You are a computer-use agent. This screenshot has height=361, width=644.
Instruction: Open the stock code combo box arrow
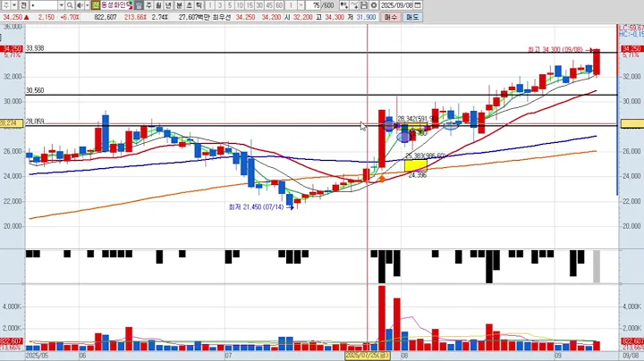click(61, 5)
